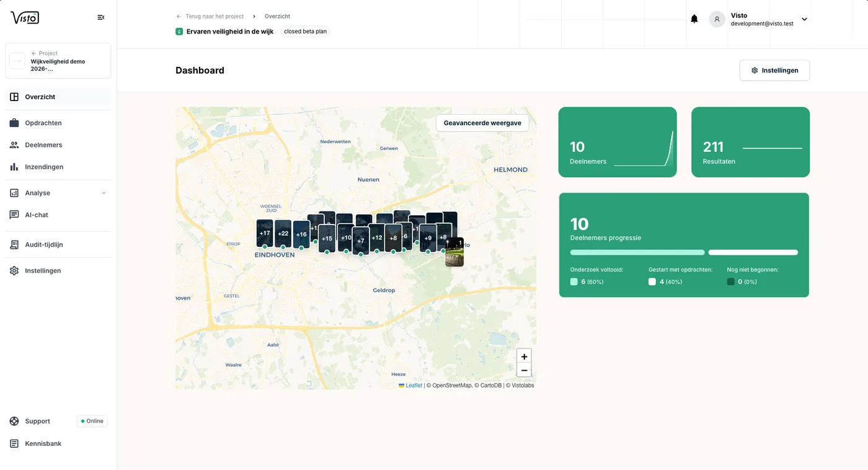Click the user avatar icon
The width and height of the screenshot is (868, 470).
717,19
